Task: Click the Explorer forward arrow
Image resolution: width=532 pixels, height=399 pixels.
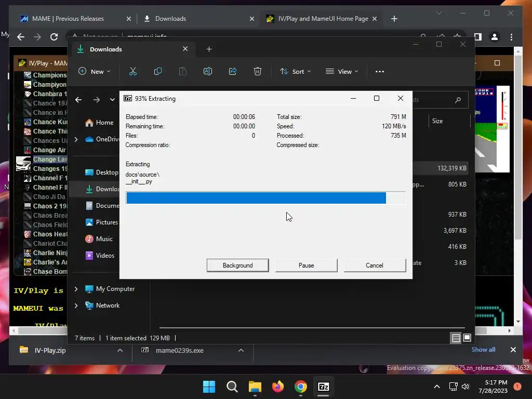Action: pos(97,100)
